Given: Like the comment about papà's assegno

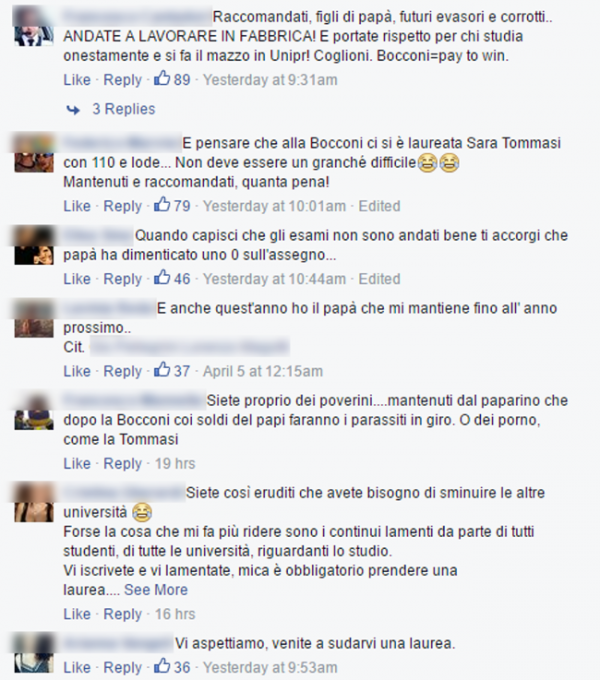Looking at the screenshot, I should click(77, 279).
